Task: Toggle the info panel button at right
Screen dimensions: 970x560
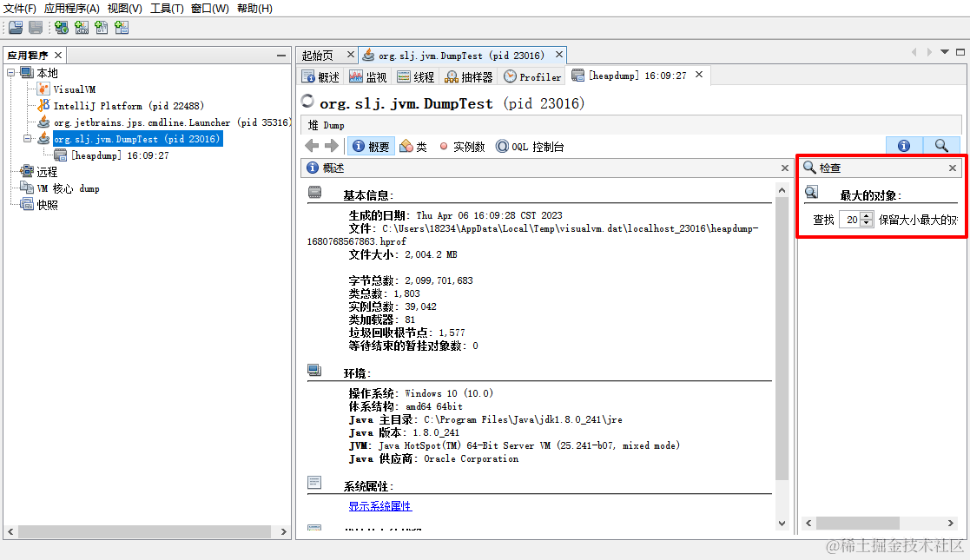Action: pyautogui.click(x=904, y=145)
